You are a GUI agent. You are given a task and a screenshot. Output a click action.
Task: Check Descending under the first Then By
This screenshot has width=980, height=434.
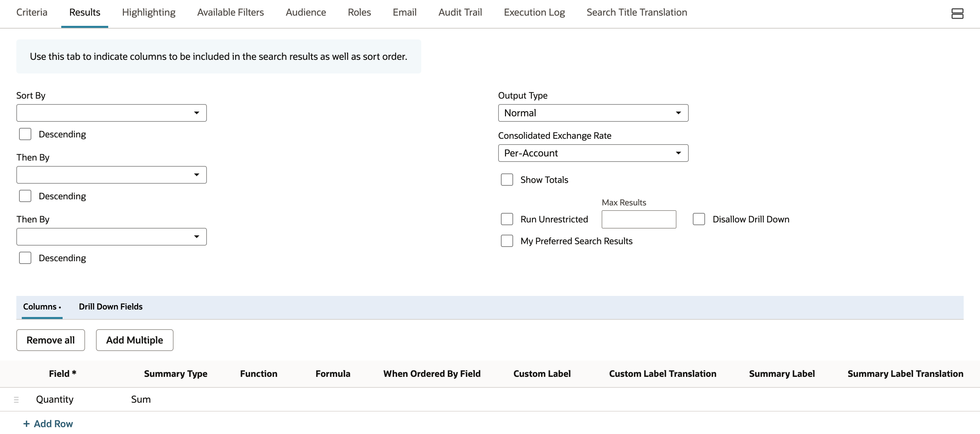point(25,196)
